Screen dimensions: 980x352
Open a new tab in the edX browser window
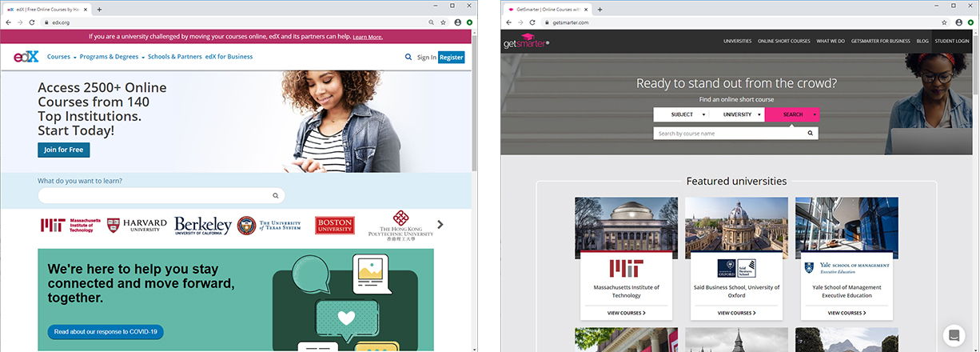(x=99, y=9)
